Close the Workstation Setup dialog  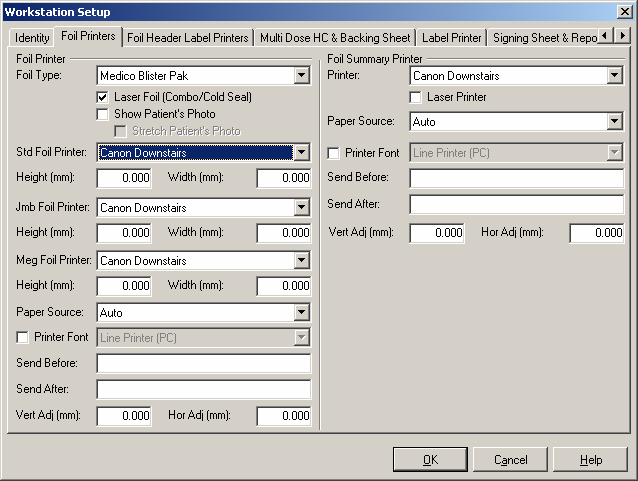click(624, 11)
